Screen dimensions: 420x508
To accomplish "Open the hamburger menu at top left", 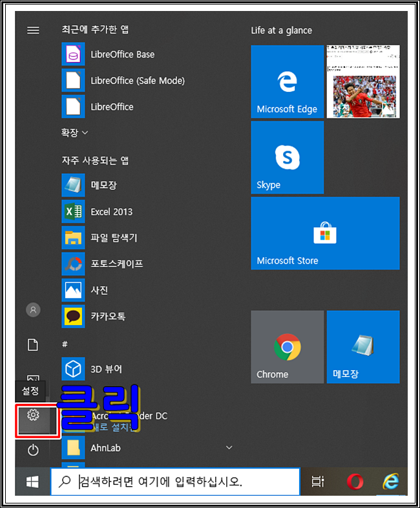I will pyautogui.click(x=33, y=30).
